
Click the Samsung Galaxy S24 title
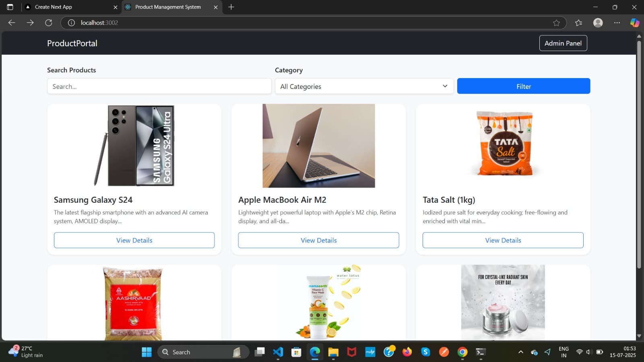(93, 200)
